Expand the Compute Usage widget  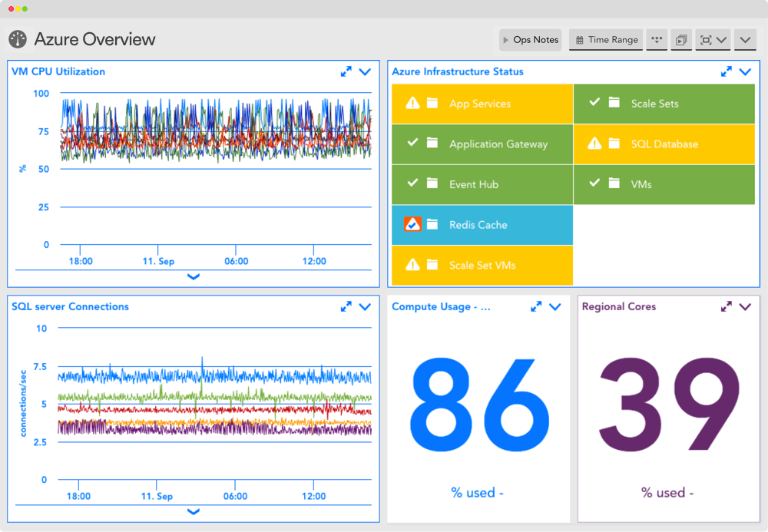[536, 306]
